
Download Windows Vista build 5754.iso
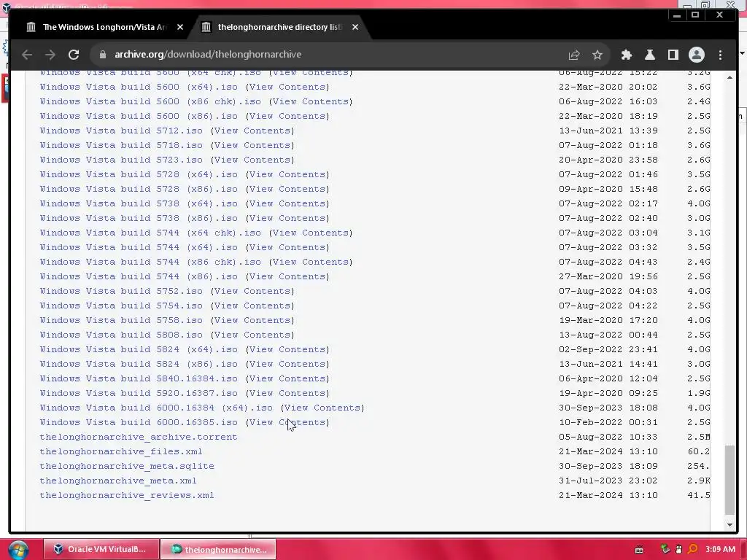[121, 306]
